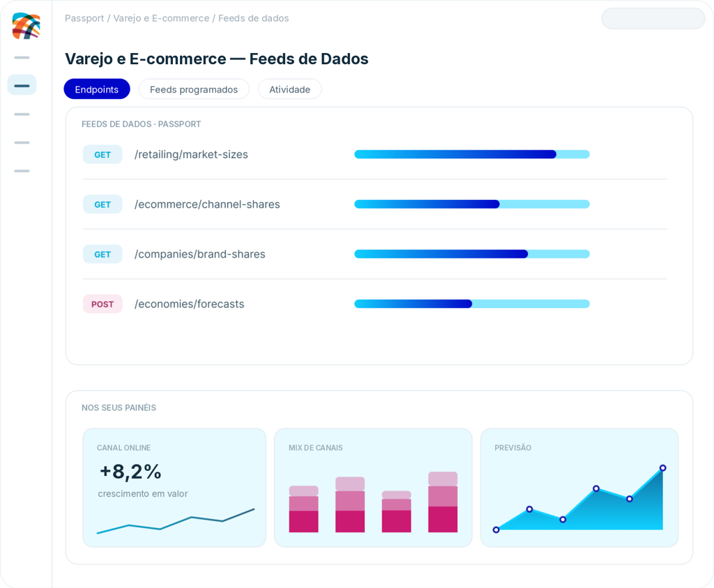Open the fifth sidebar menu item
Viewport: 714px width, 588px height.
[22, 171]
